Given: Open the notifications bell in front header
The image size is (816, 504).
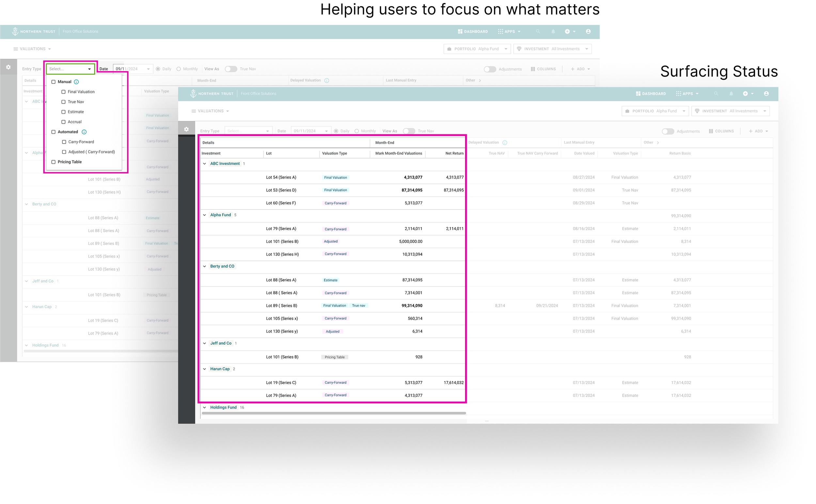Looking at the screenshot, I should (x=731, y=94).
